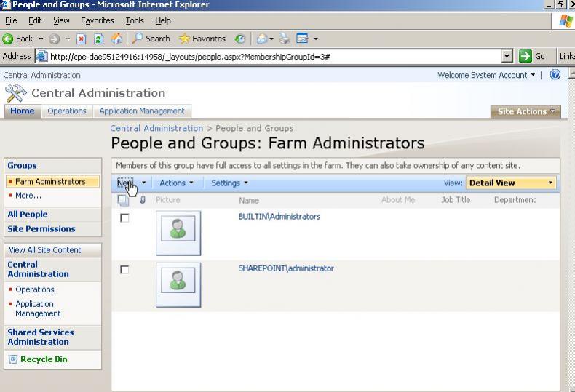Open the BUILTIN\Administrators name link

coord(279,217)
